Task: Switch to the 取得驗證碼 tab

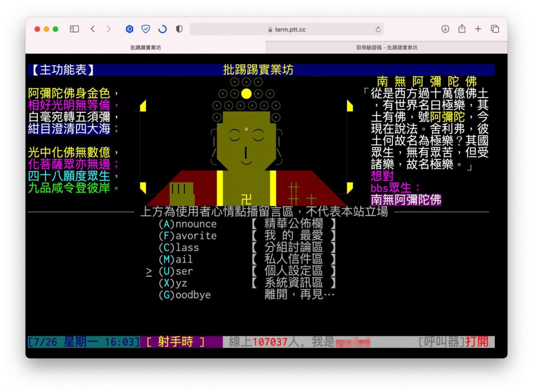Action: click(x=387, y=48)
